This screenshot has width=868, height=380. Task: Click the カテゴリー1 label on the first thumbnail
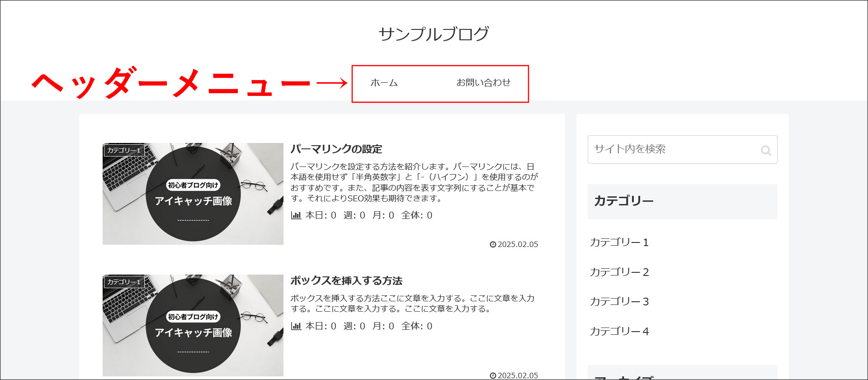(x=124, y=150)
